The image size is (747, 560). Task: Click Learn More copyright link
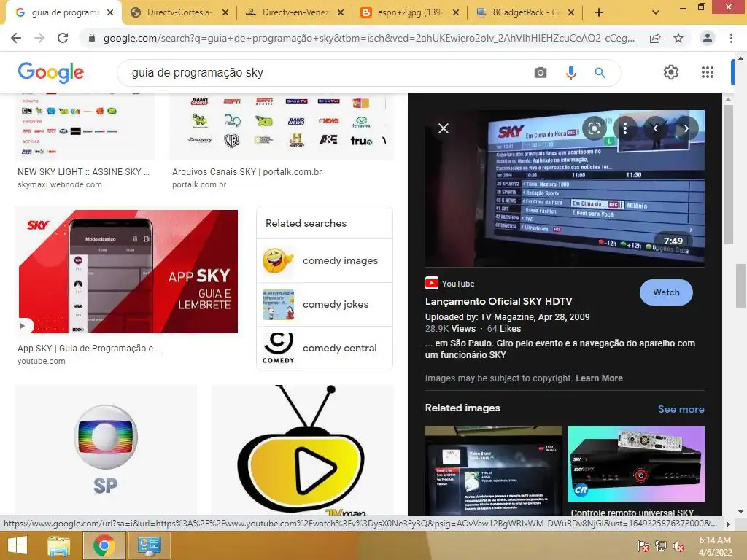click(x=599, y=378)
